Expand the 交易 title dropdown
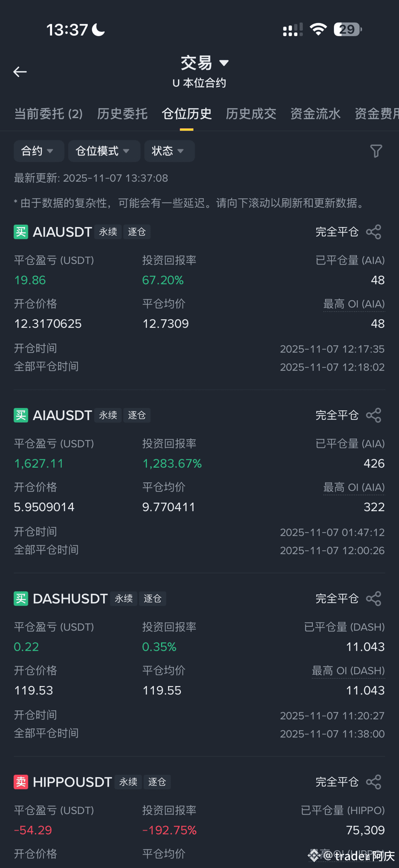This screenshot has width=399, height=868. 204,63
